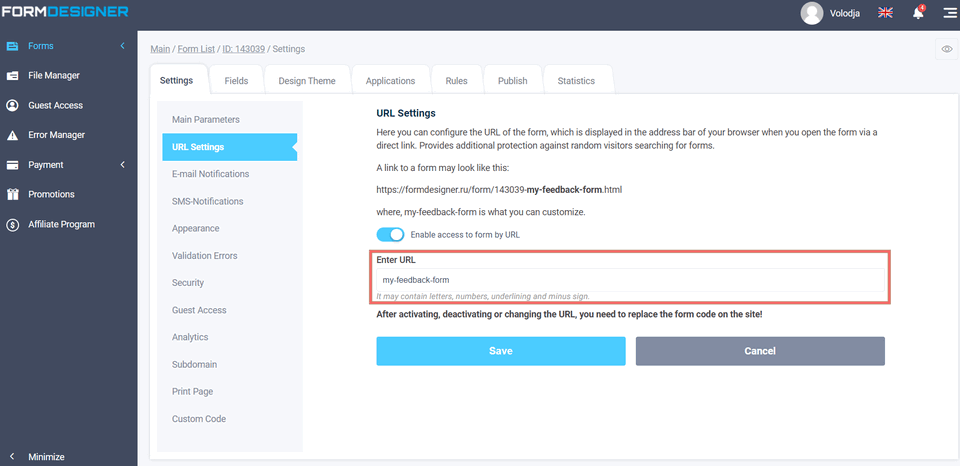
Task: Click the Forms icon in sidebar
Action: tap(12, 46)
